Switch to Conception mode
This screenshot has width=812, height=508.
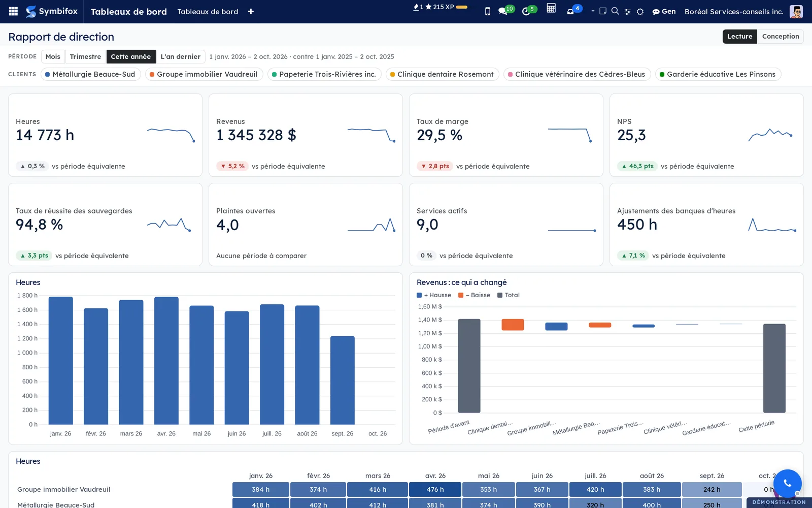point(781,36)
